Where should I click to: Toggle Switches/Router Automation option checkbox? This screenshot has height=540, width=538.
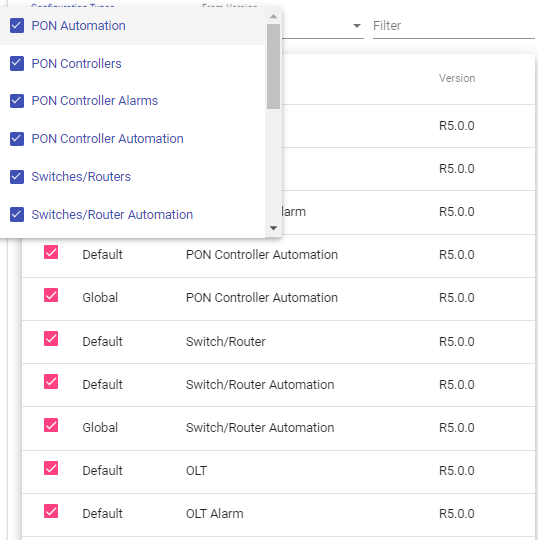(x=17, y=214)
